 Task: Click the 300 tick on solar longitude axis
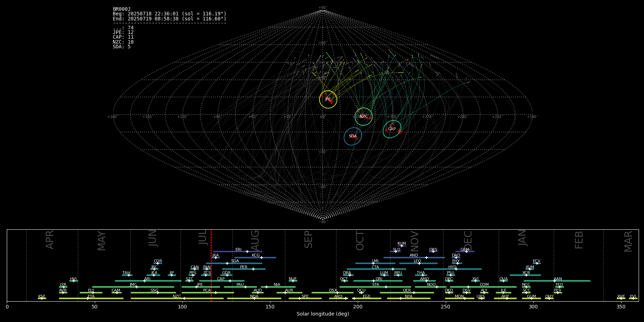pyautogui.click(x=533, y=307)
